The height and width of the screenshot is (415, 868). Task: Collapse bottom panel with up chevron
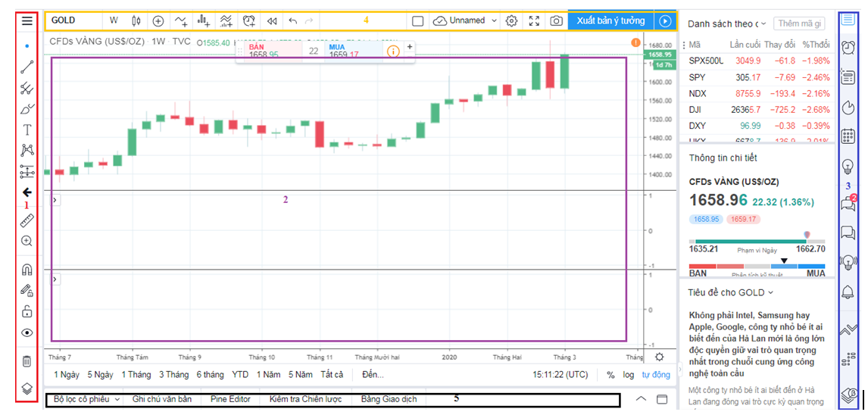click(x=641, y=398)
